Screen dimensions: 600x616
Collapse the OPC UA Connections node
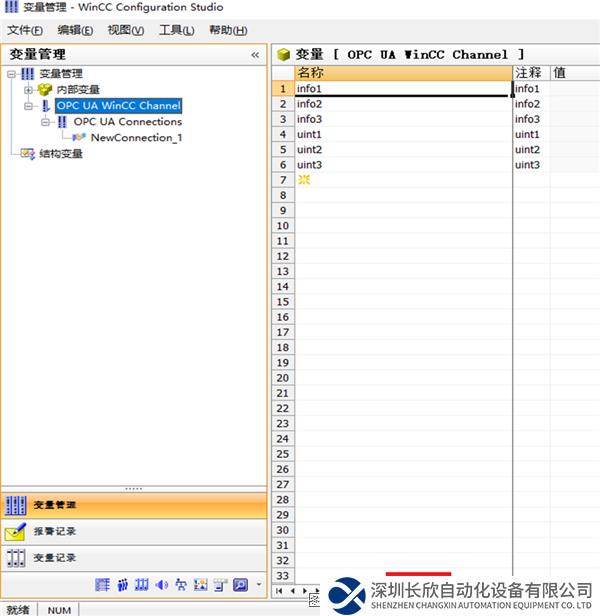(x=46, y=122)
